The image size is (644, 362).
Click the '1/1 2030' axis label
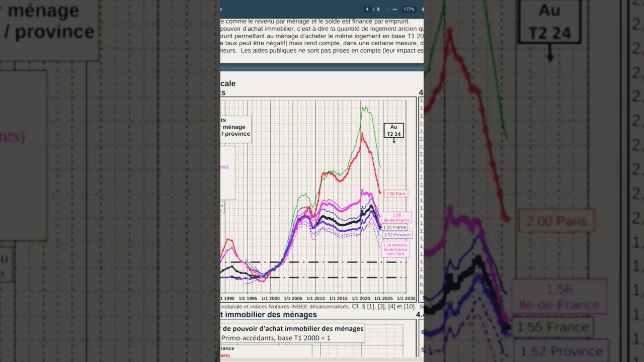pos(407,299)
